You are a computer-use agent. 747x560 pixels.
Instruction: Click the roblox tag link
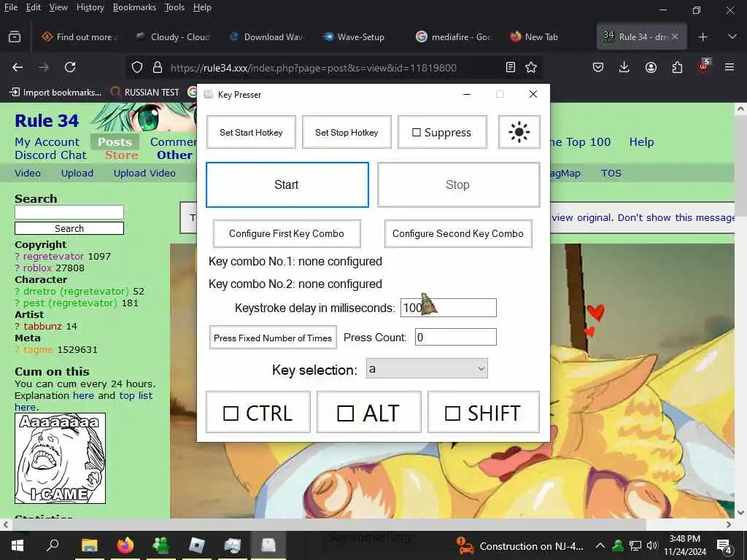pyautogui.click(x=37, y=268)
